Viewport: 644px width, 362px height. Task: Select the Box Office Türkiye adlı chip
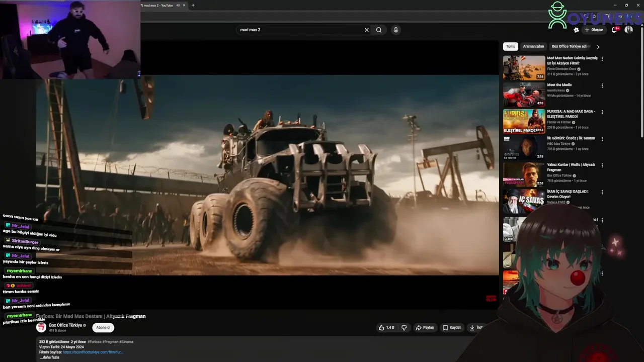point(570,46)
